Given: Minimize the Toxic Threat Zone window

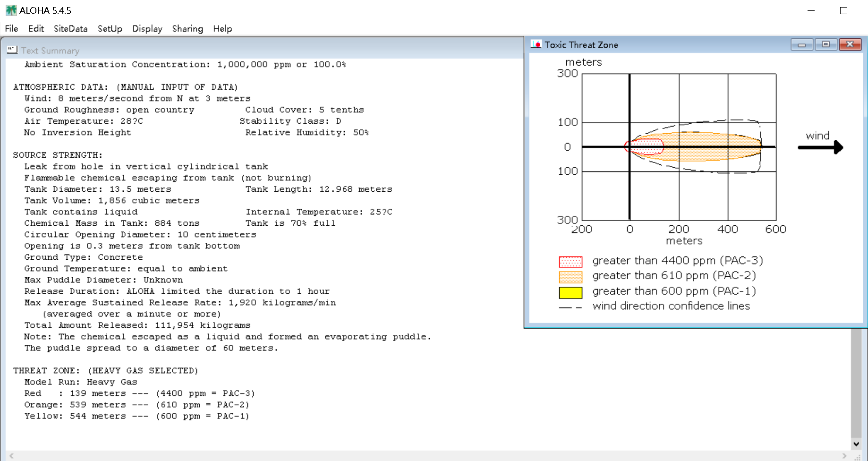Looking at the screenshot, I should 802,44.
